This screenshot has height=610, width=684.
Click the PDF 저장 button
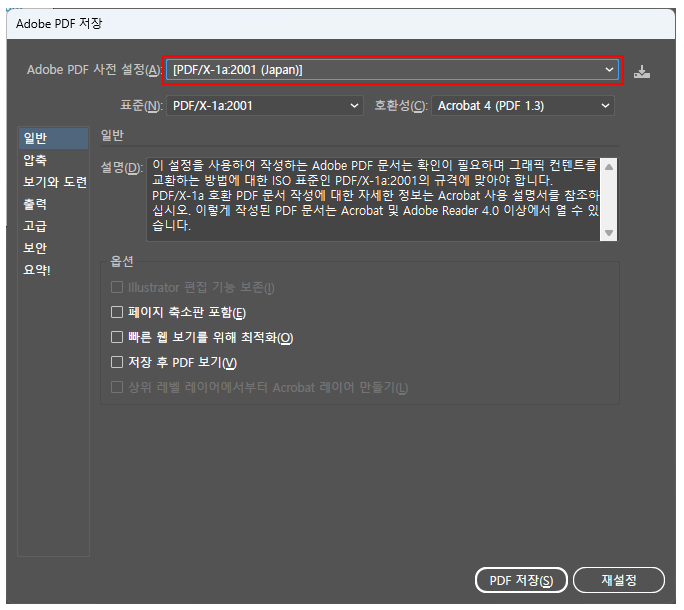point(520,580)
